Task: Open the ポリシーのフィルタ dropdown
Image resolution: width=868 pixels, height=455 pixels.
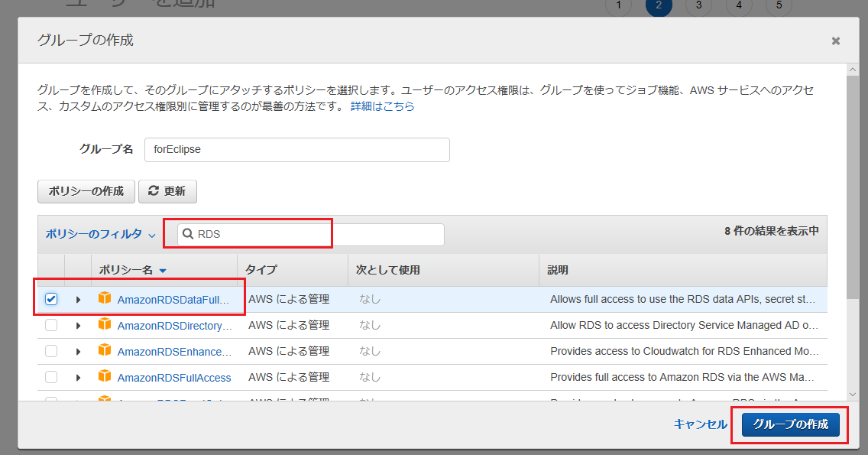Action: point(100,235)
